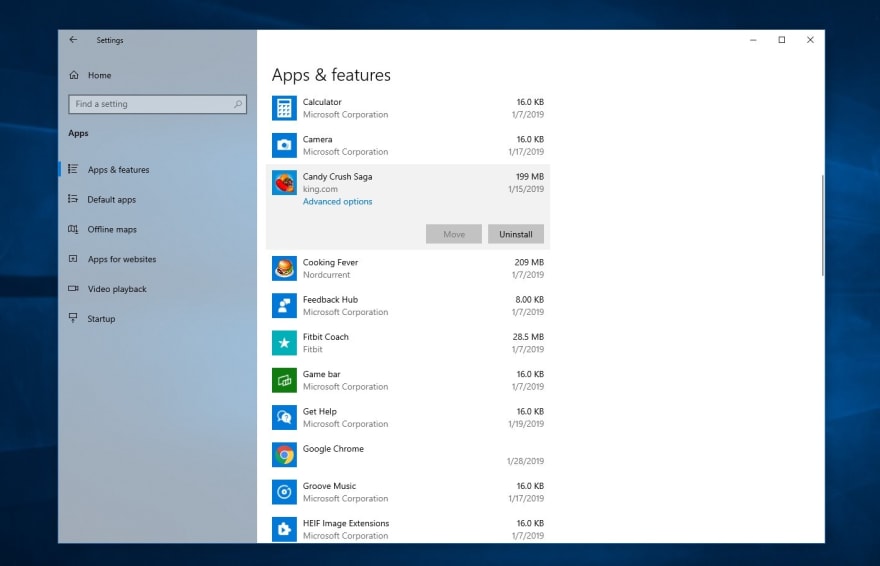The height and width of the screenshot is (566, 880).
Task: Select the Offline maps sidebar icon
Action: 73,229
